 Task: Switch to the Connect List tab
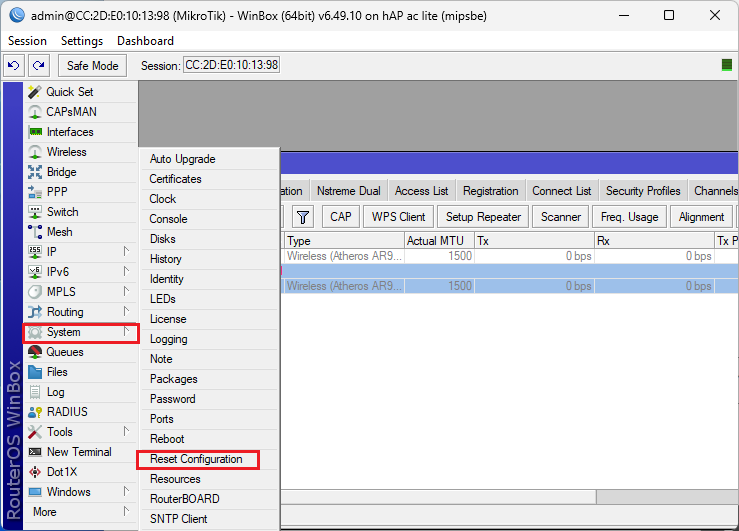[562, 191]
